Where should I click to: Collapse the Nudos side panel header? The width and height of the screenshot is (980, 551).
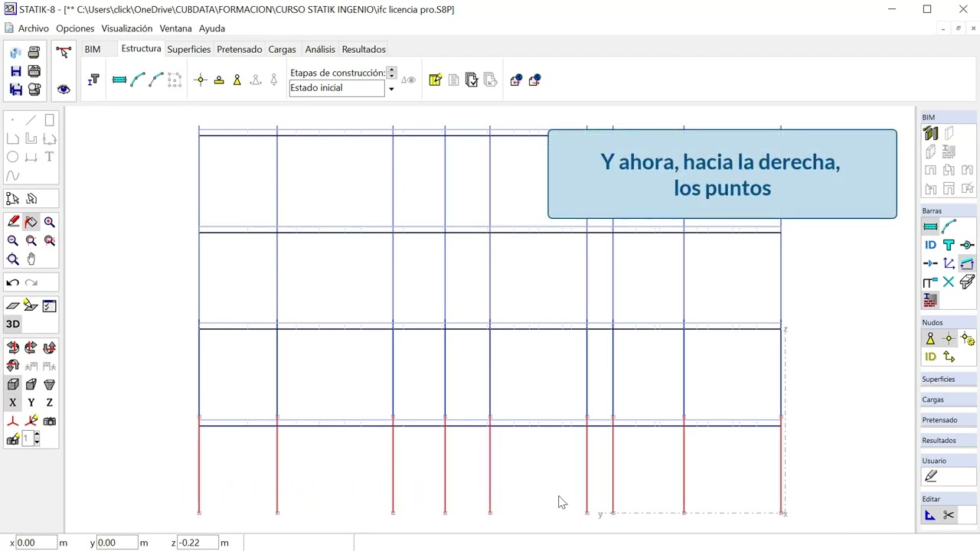948,322
